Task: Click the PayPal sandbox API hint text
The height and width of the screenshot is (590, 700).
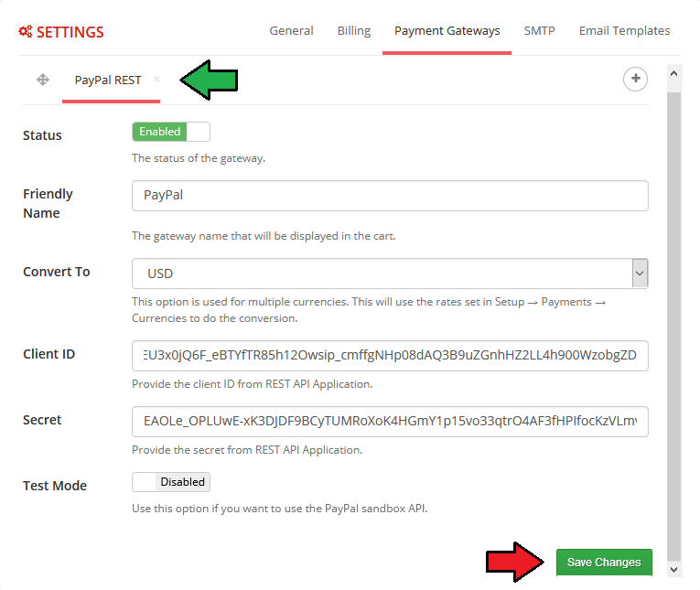Action: (279, 509)
